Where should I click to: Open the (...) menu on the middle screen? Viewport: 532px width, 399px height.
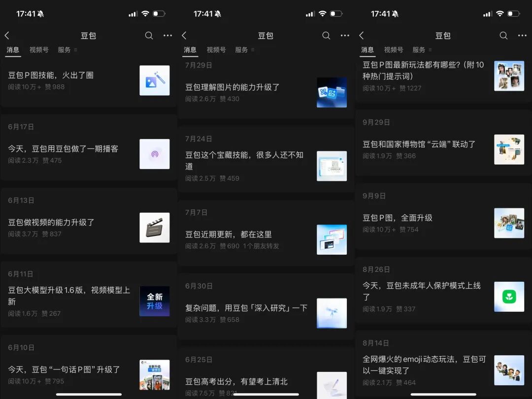345,35
